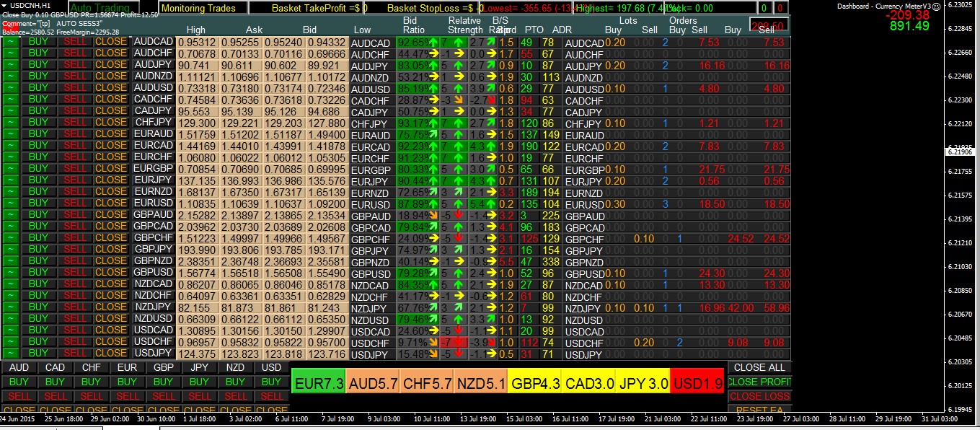
Task: Click BUY in the NZDUSD row
Action: (39, 319)
